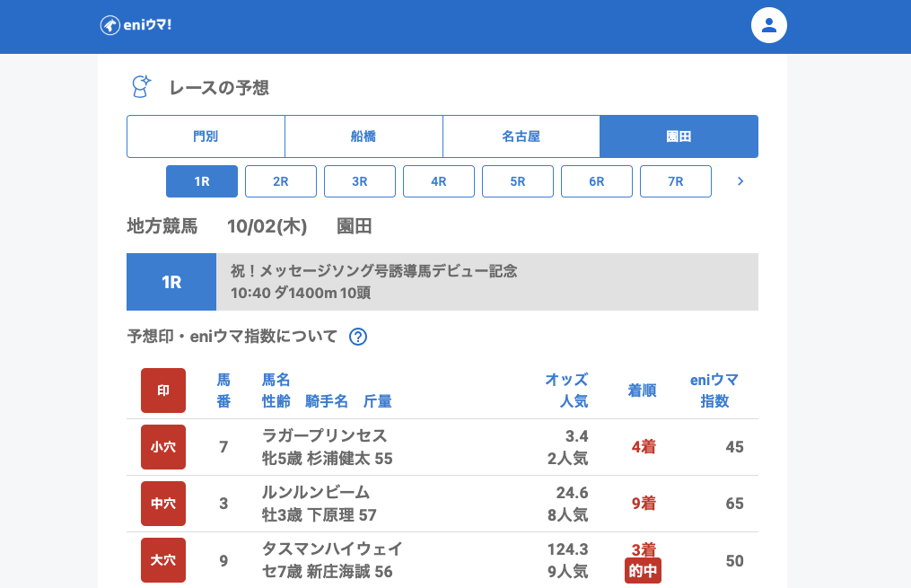Select race 2R button

point(281,181)
